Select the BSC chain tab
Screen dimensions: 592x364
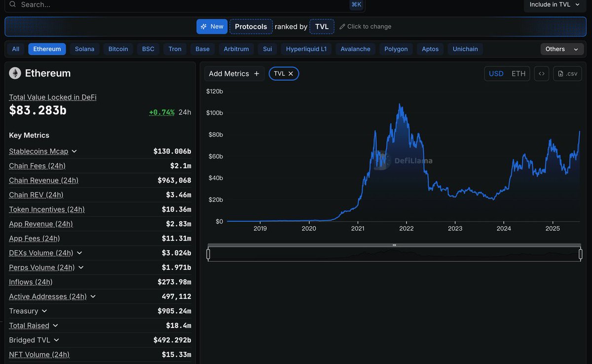point(148,49)
